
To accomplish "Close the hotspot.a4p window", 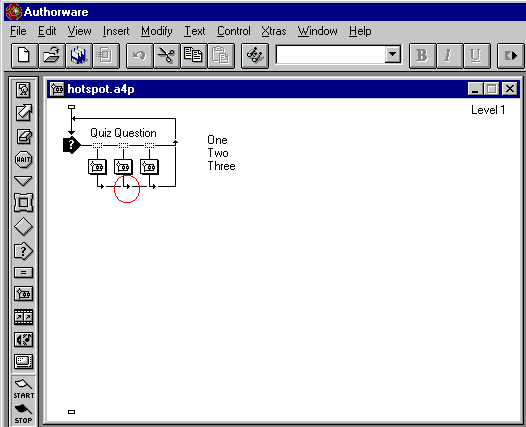I will (510, 89).
